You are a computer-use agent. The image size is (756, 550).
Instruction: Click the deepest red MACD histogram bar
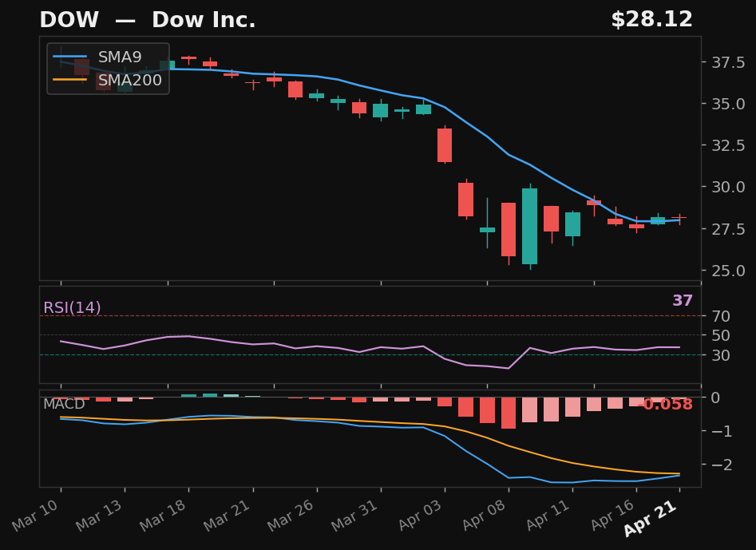509,413
